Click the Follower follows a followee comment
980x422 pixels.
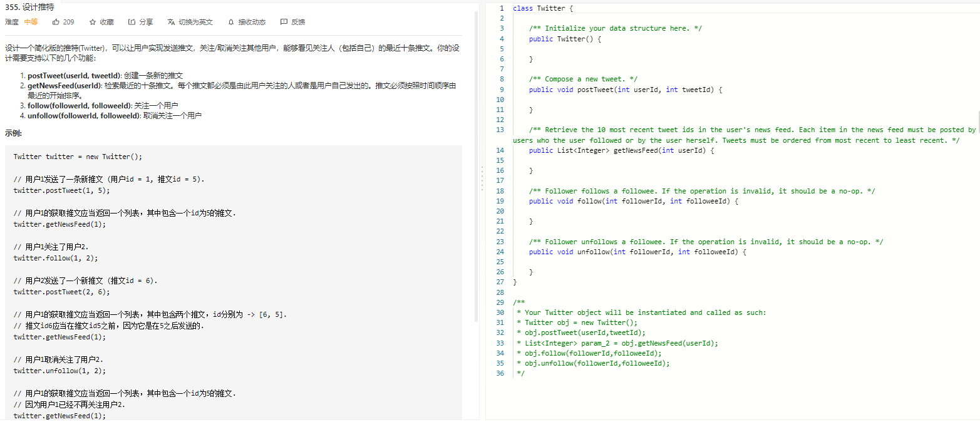coord(702,191)
